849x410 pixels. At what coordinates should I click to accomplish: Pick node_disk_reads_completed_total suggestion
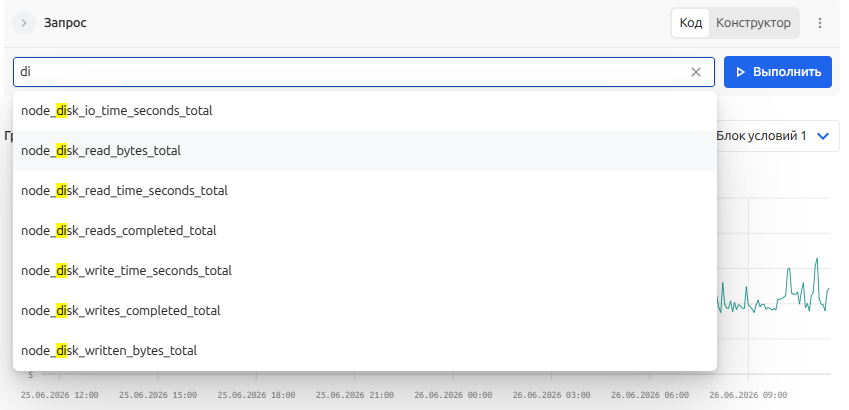point(365,231)
